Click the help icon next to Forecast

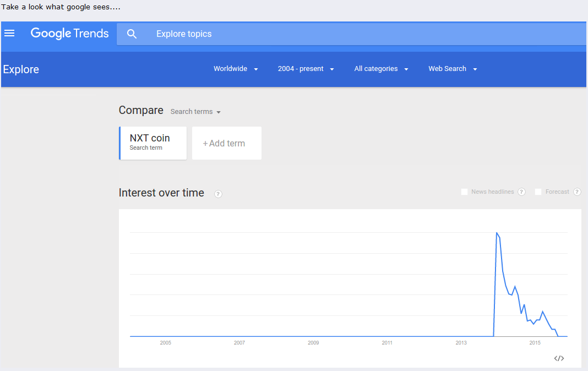(x=577, y=192)
